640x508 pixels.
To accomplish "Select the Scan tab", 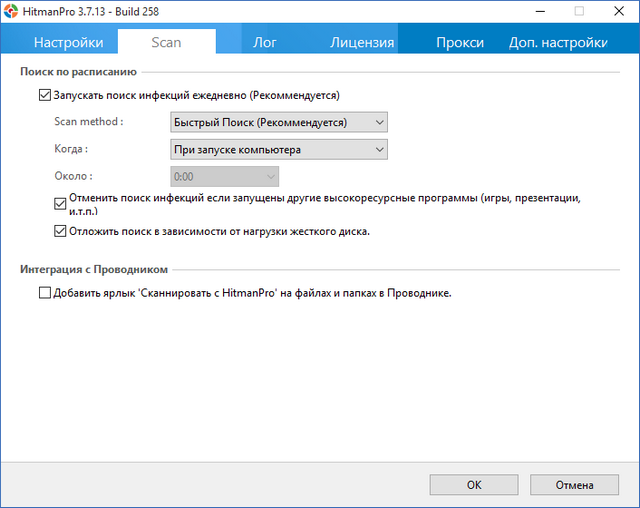I will click(166, 42).
